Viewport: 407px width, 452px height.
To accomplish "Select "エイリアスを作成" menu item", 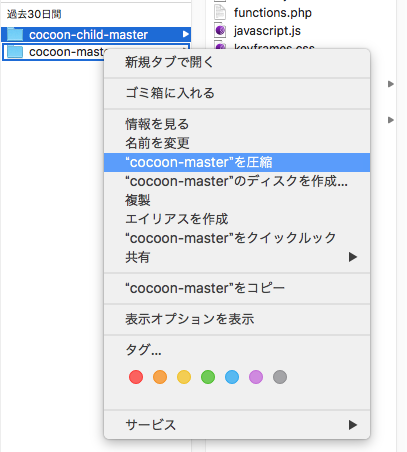I will [237, 219].
